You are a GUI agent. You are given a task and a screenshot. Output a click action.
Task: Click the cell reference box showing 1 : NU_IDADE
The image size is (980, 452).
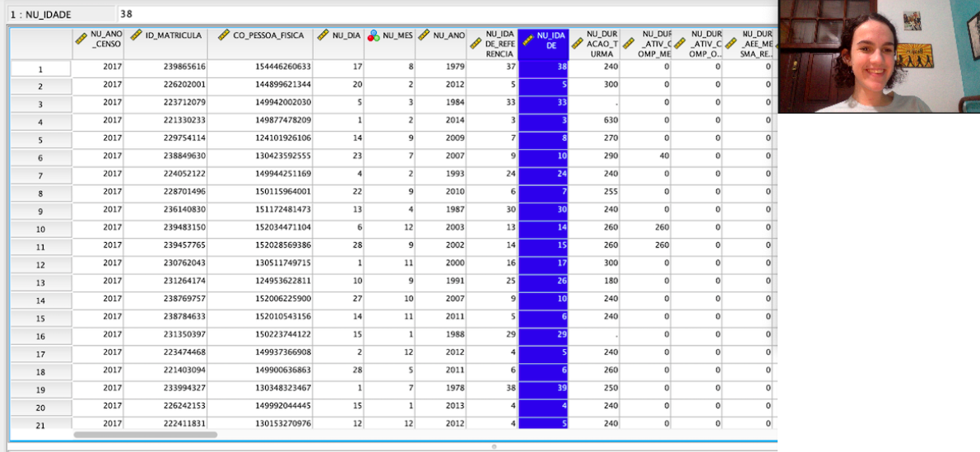(x=61, y=14)
